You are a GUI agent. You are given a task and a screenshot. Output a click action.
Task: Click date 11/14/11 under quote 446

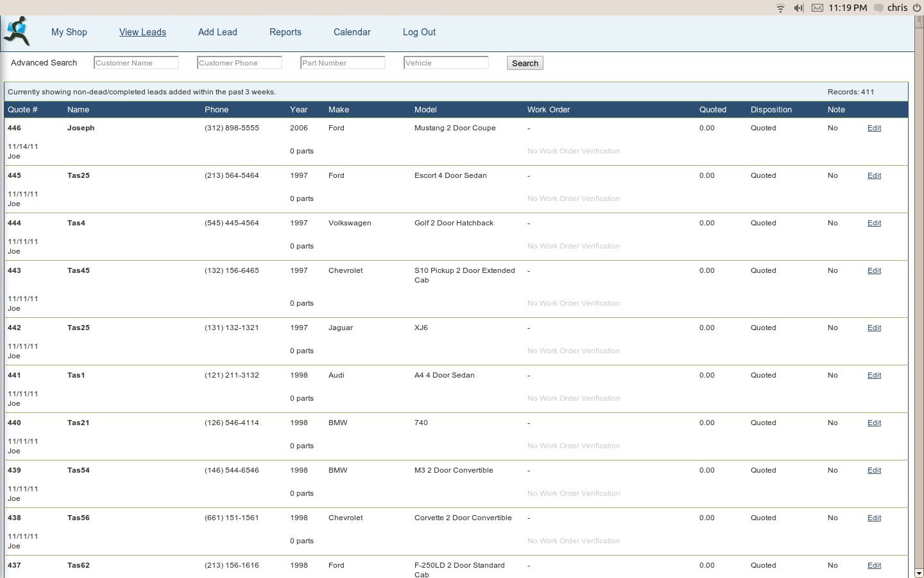point(22,146)
